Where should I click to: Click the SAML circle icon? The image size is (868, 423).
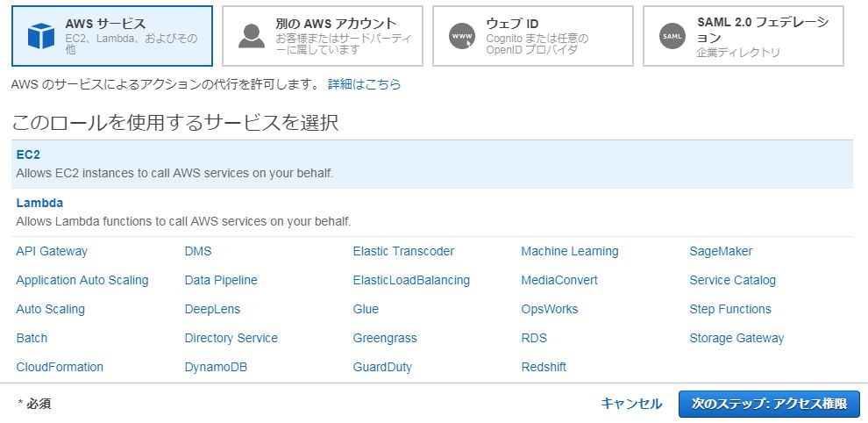(x=672, y=36)
